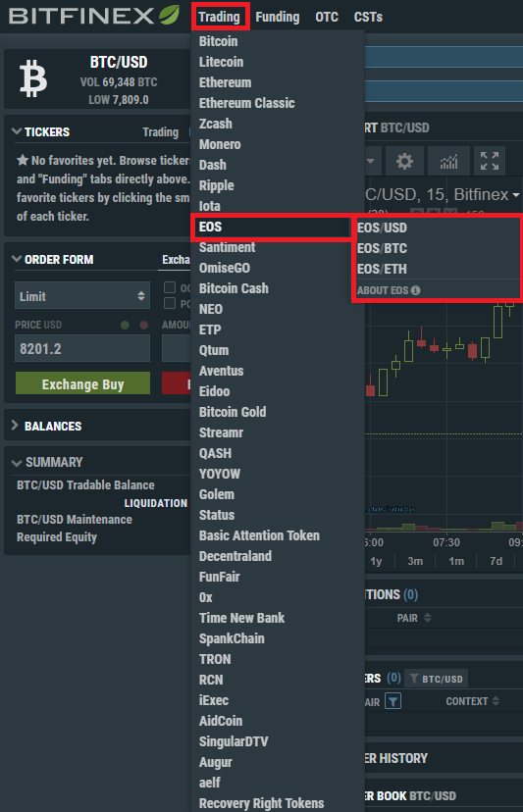The image size is (523, 812).
Task: Select Litecoin from Trading menu
Action: pyautogui.click(x=222, y=62)
